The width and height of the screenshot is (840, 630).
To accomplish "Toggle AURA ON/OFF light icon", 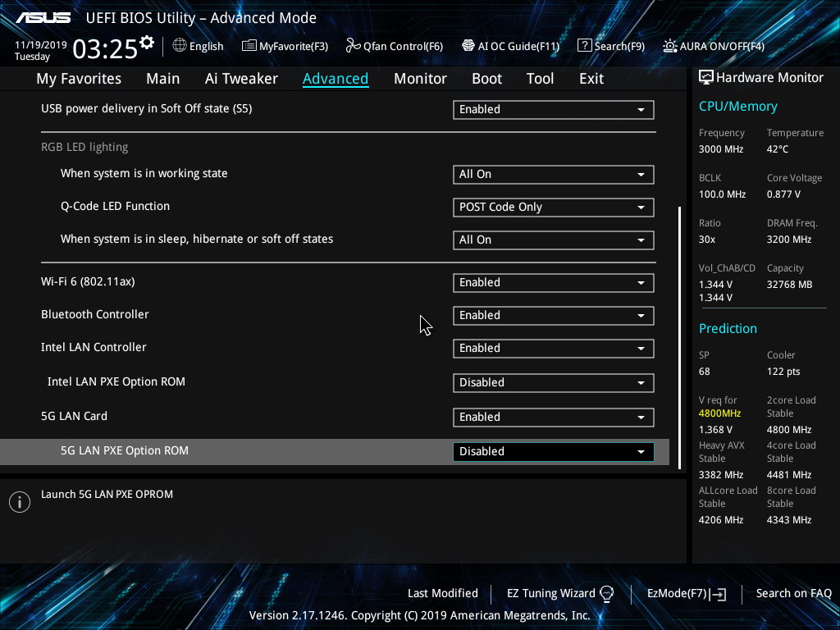I will (x=669, y=46).
